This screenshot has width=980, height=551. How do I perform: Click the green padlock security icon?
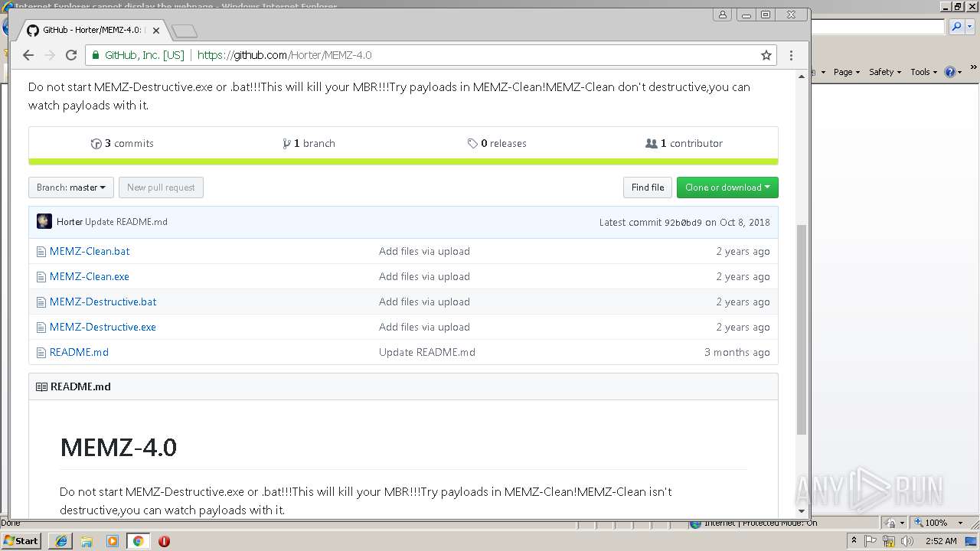tap(95, 55)
